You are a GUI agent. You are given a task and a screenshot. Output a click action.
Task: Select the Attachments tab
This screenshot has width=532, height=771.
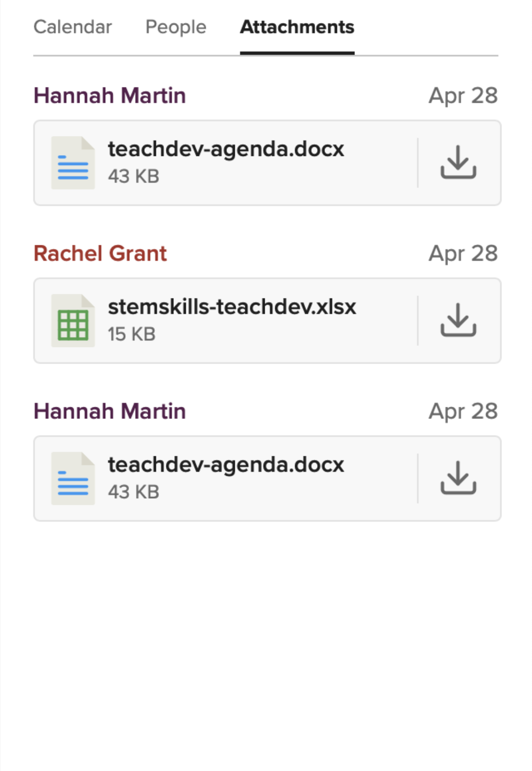pos(297,27)
